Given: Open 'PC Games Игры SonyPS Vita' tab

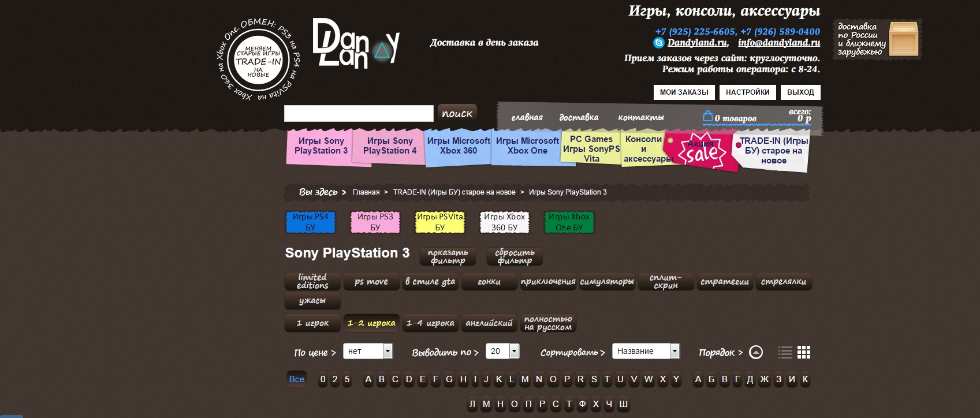Looking at the screenshot, I should coord(591,149).
